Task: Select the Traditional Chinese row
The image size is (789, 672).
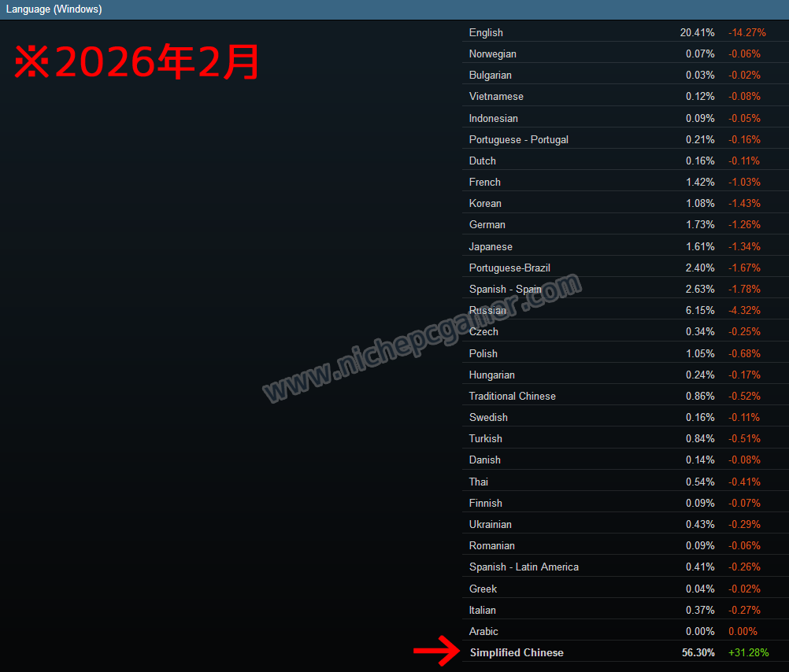Action: pos(512,396)
